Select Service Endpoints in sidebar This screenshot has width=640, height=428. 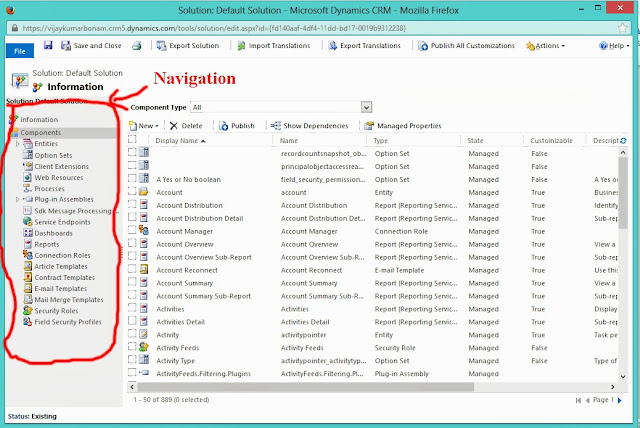click(x=62, y=222)
